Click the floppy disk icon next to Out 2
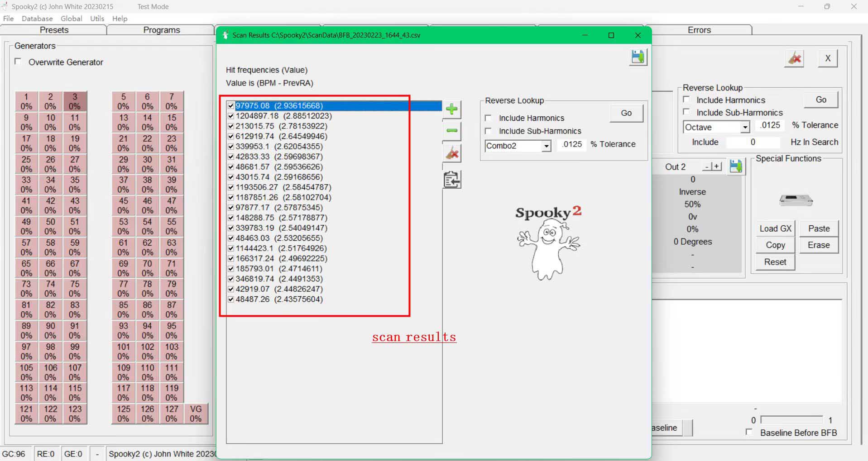The image size is (868, 461). pyautogui.click(x=736, y=166)
